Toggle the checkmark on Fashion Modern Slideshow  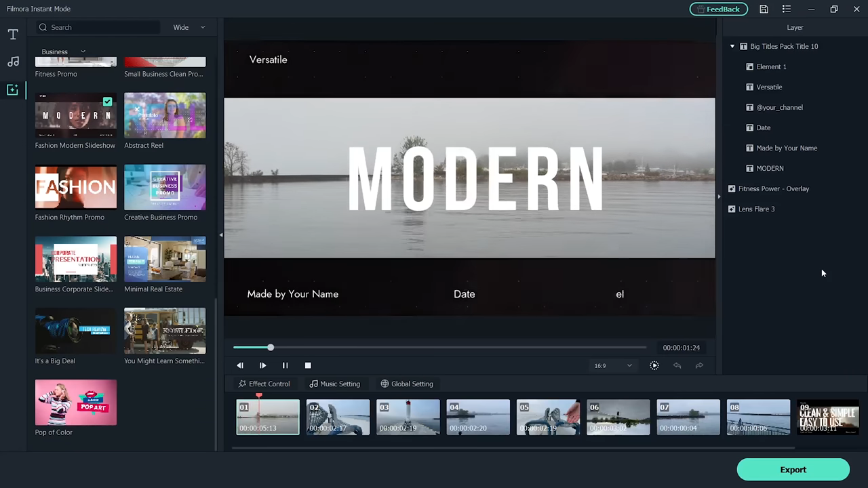pyautogui.click(x=107, y=102)
